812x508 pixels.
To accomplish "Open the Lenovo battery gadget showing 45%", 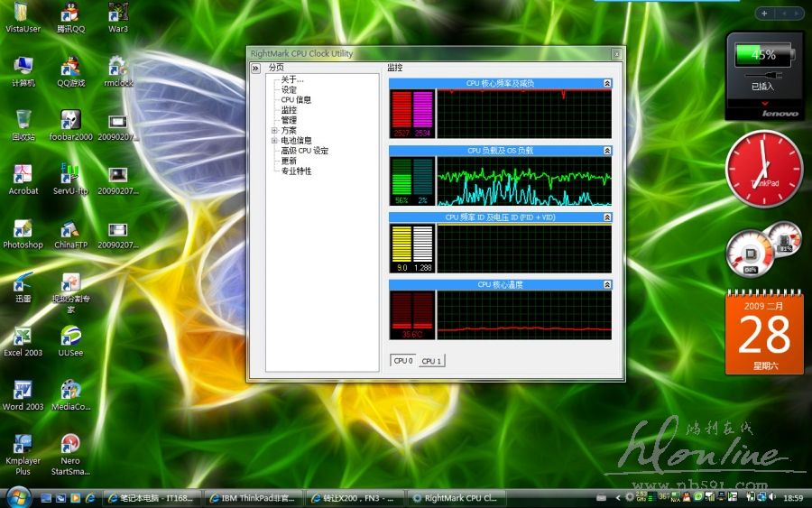I will click(764, 74).
